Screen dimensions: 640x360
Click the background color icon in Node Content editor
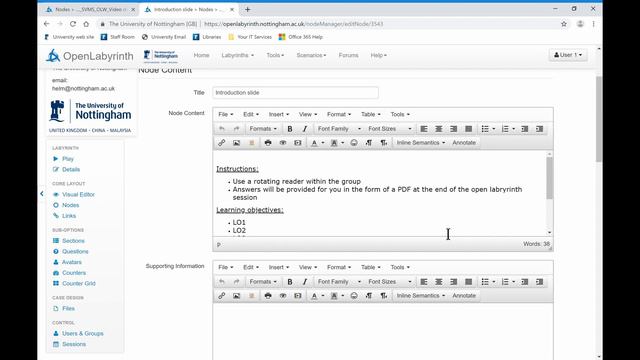pyautogui.click(x=334, y=143)
